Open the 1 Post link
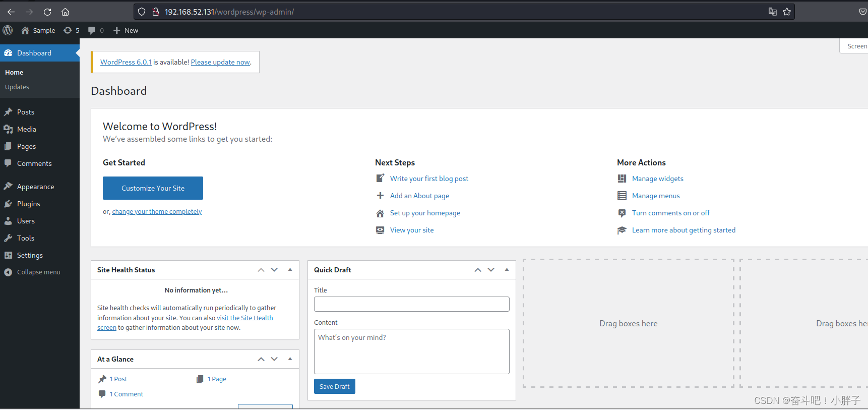The height and width of the screenshot is (410, 868). pyautogui.click(x=118, y=379)
